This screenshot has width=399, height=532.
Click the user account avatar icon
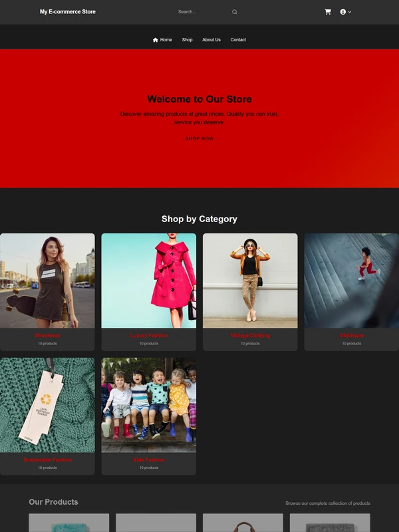coord(342,12)
